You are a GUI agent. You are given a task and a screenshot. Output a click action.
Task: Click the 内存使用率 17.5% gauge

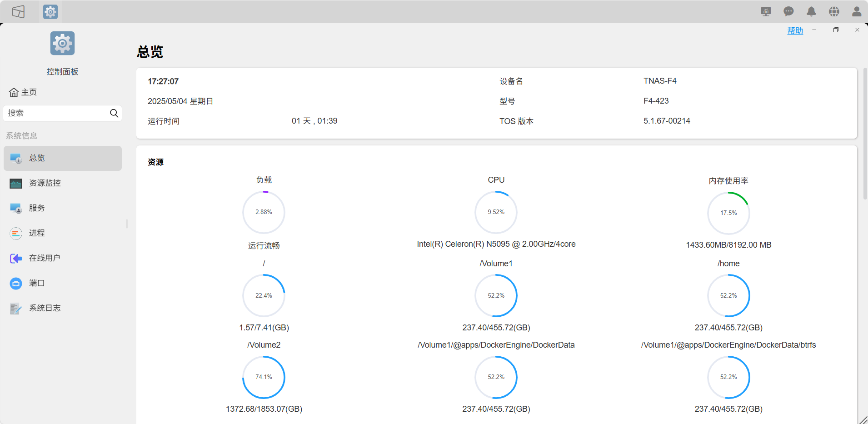click(728, 213)
